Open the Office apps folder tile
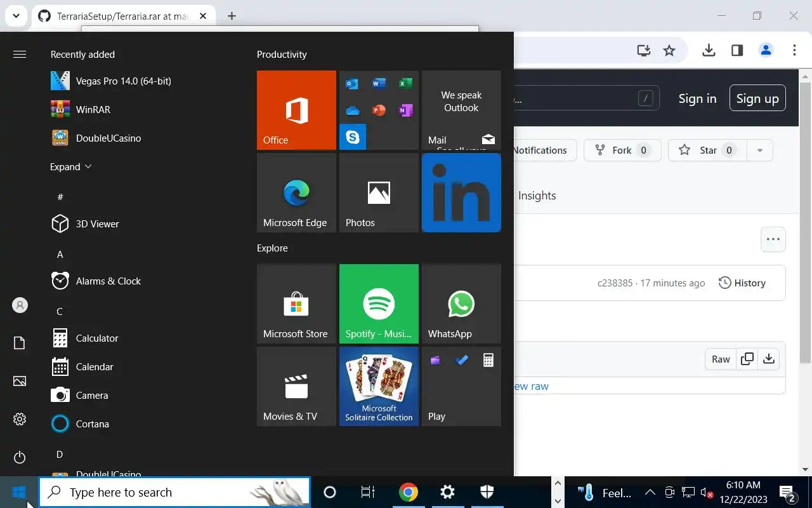 (379, 110)
